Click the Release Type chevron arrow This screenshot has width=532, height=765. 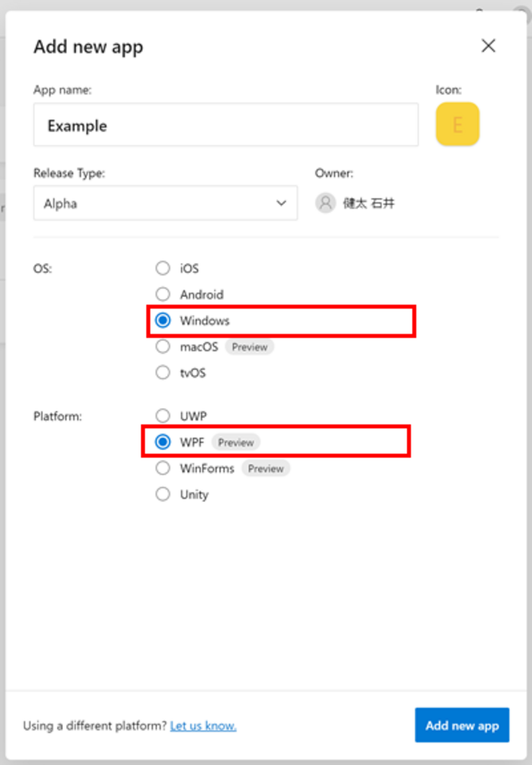point(281,203)
